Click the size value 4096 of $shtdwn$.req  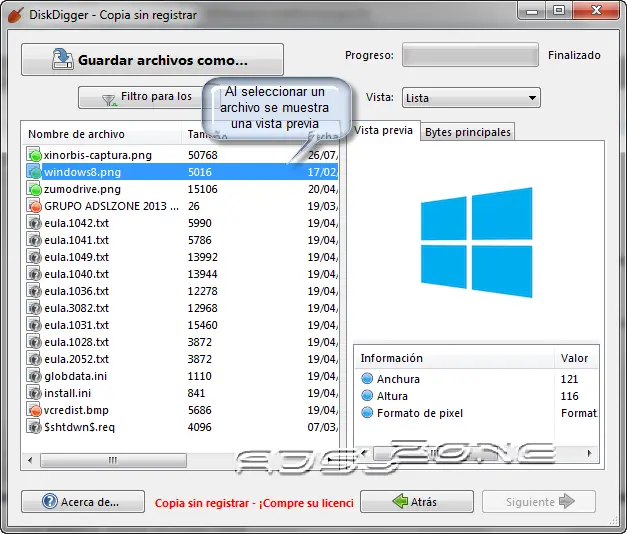click(x=200, y=427)
